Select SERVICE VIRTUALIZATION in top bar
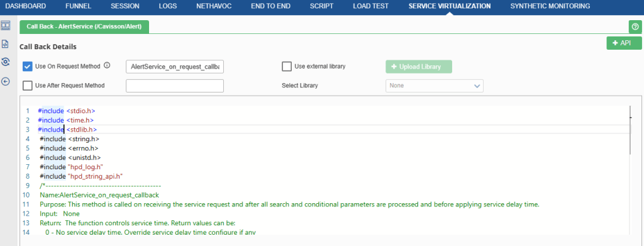Viewport: 644px width, 246px height. click(x=449, y=6)
